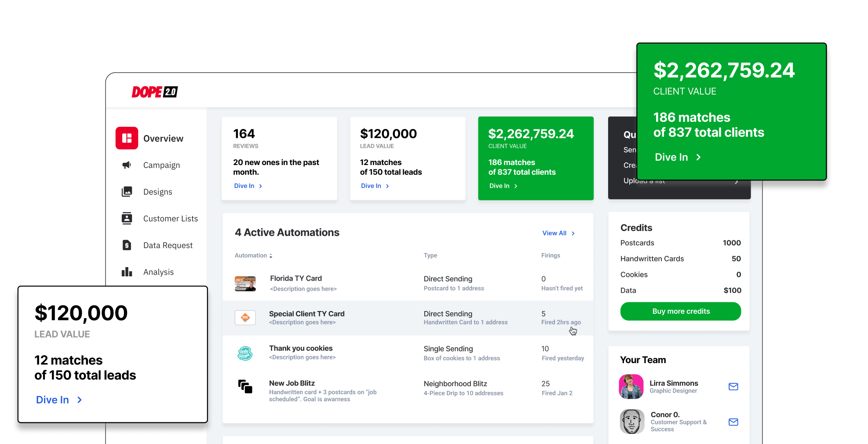868x444 pixels.
Task: Open the Campaign megaphone icon
Action: pyautogui.click(x=127, y=165)
